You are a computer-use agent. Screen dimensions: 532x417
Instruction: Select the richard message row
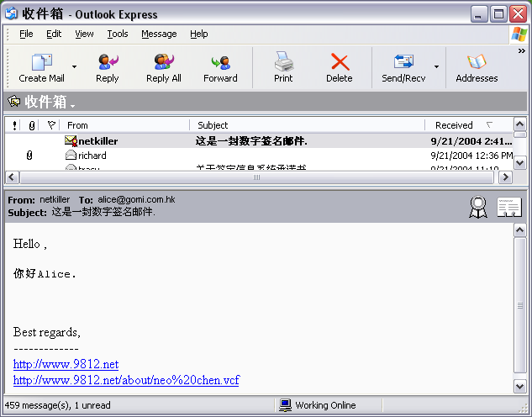[259, 156]
